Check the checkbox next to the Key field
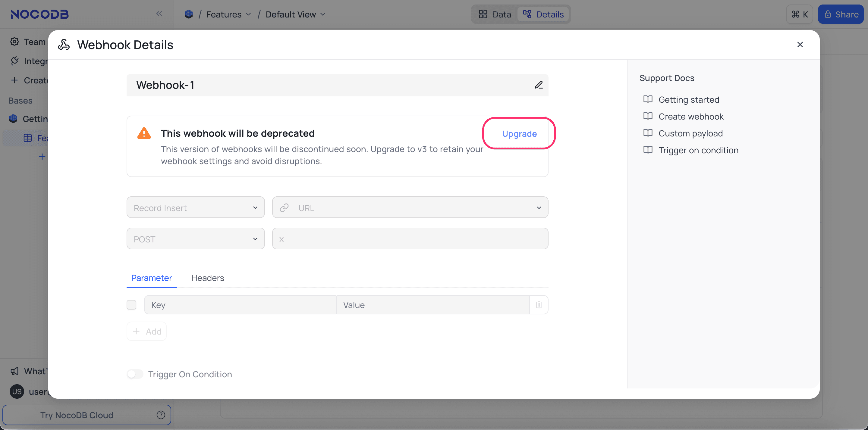Image resolution: width=868 pixels, height=430 pixels. (131, 304)
